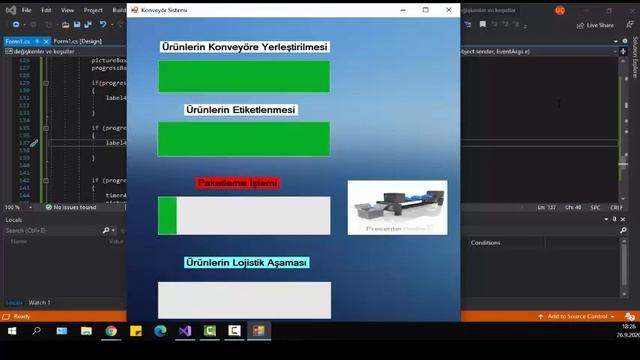
Task: Click the Locals search magnifier icon
Action: click(106, 231)
